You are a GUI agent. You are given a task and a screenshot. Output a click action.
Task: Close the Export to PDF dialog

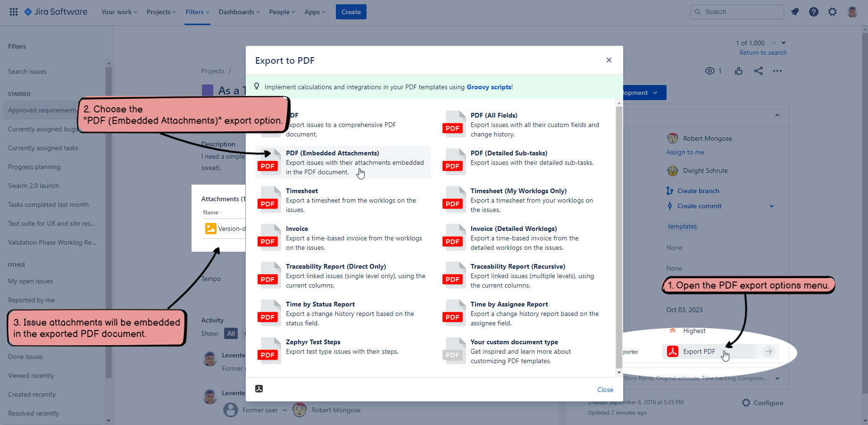(x=609, y=60)
